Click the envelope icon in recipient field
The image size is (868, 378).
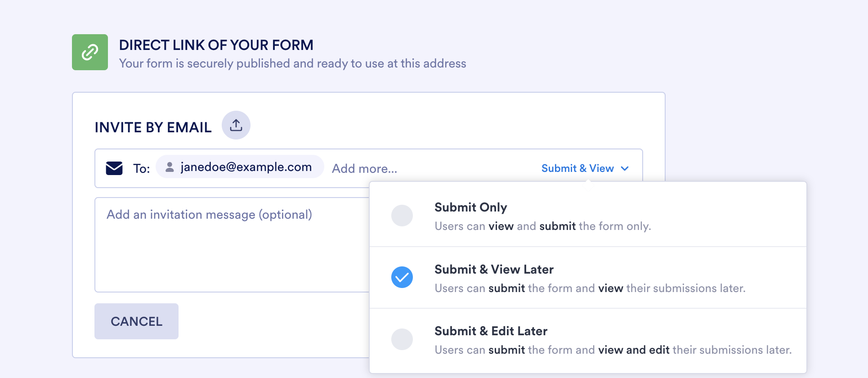(x=114, y=168)
